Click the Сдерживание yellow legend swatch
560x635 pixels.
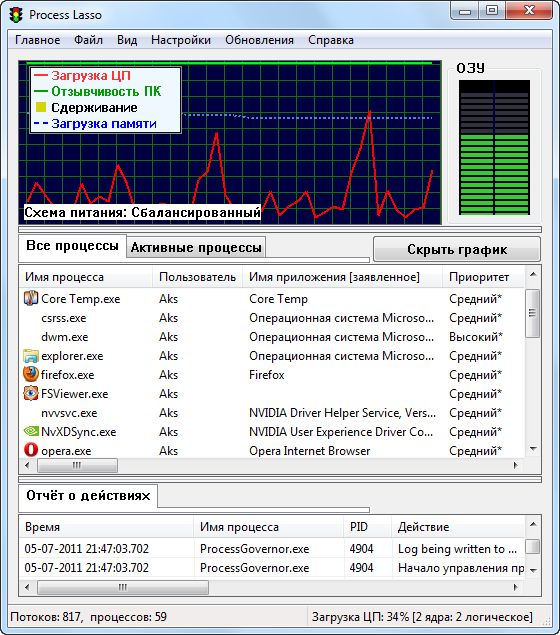tap(40, 107)
